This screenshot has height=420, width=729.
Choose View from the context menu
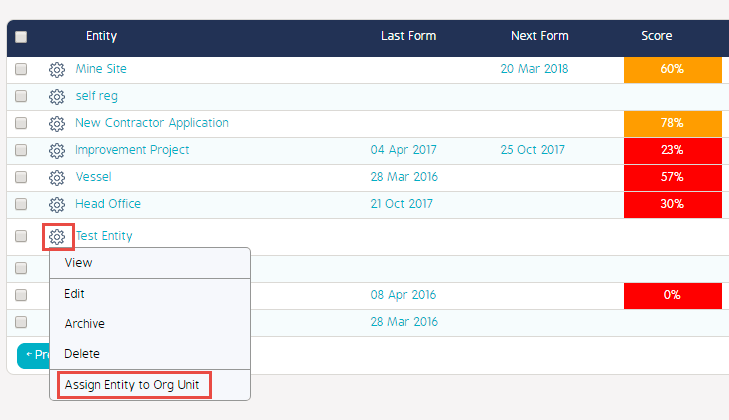(78, 263)
